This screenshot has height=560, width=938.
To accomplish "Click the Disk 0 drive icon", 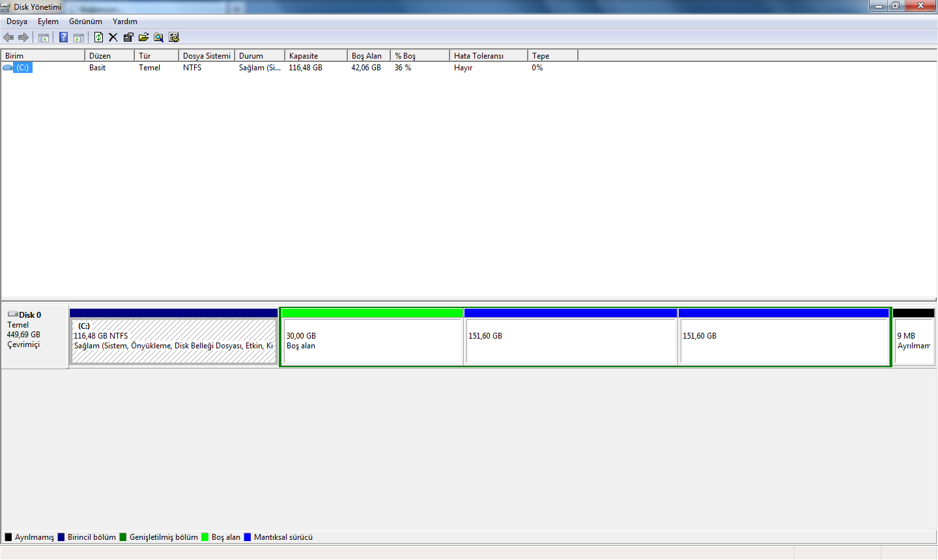I will pos(13,315).
